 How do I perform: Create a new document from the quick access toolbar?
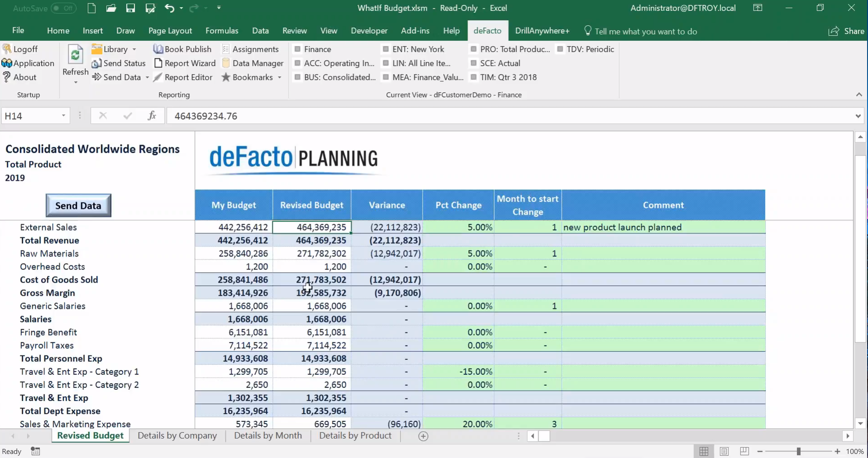(x=91, y=8)
